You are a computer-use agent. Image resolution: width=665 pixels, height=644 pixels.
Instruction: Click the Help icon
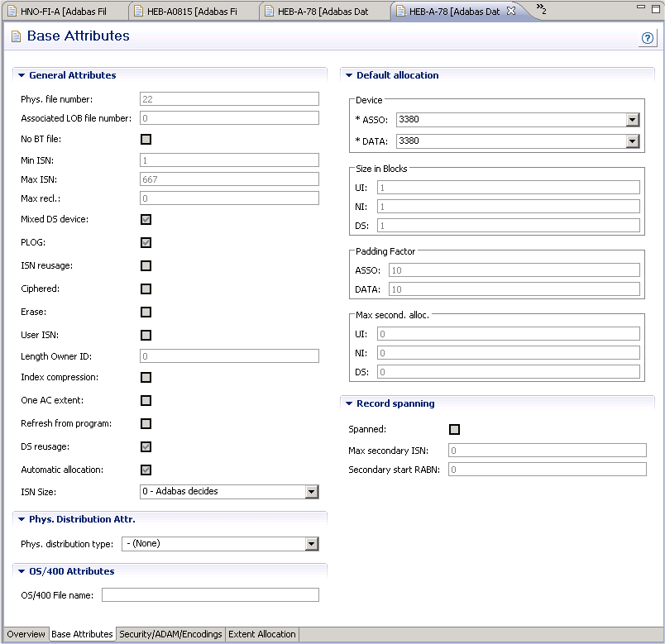(648, 38)
